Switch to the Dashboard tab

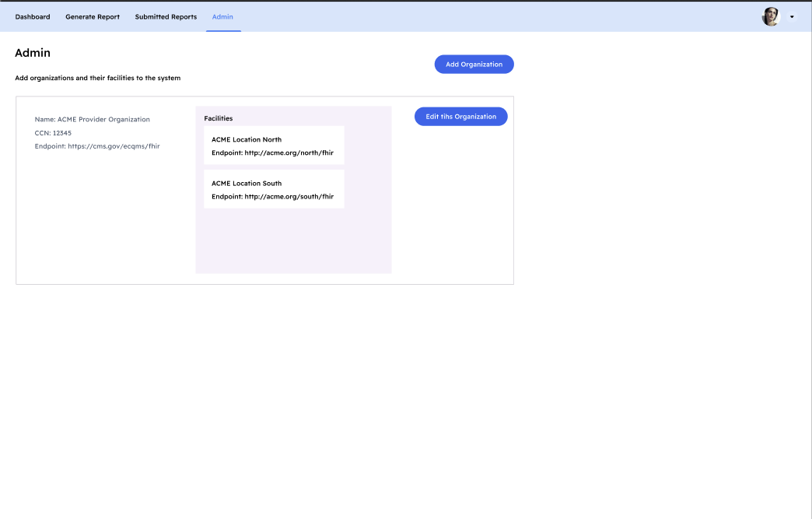32,16
